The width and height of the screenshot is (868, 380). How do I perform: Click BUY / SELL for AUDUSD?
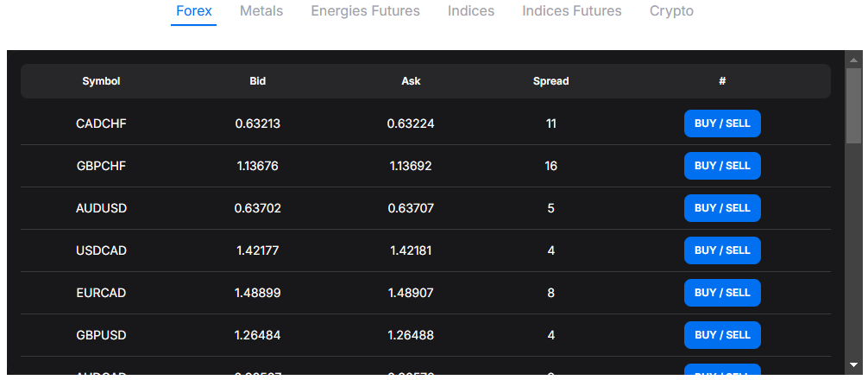pos(722,208)
